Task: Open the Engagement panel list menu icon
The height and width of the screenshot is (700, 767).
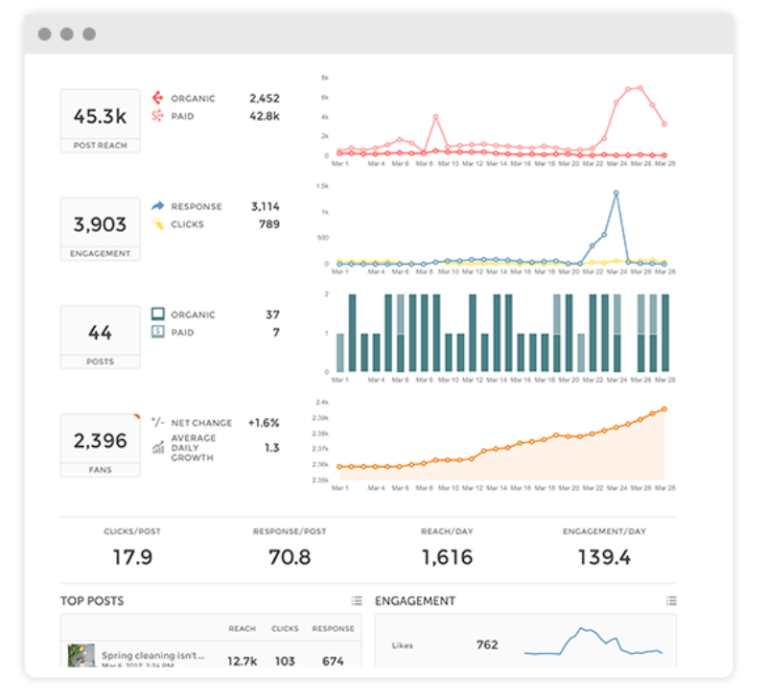Action: point(671,600)
